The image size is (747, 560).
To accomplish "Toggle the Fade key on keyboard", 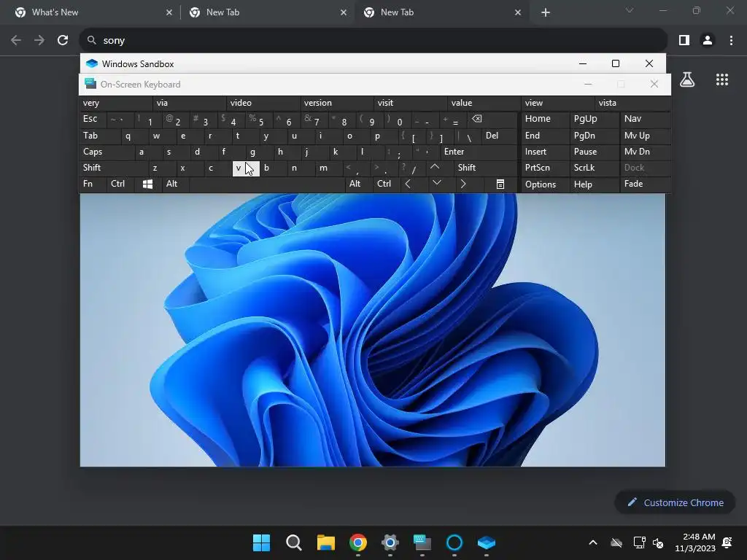I will pyautogui.click(x=645, y=184).
